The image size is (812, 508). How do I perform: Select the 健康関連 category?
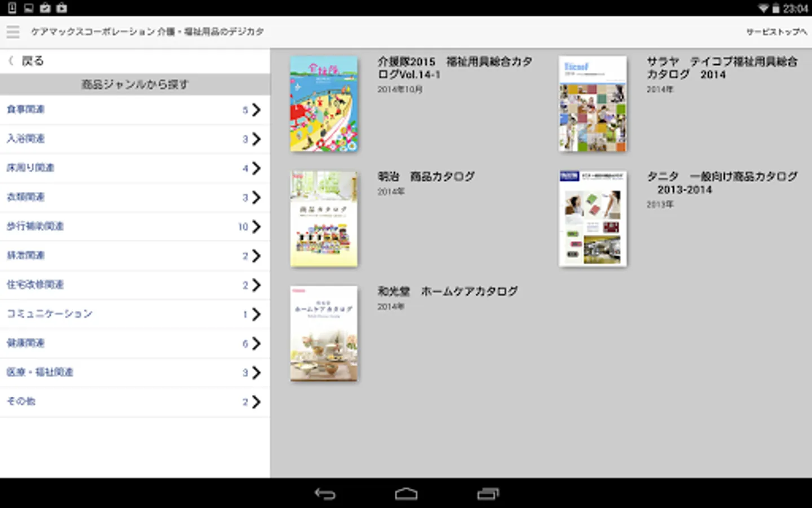pos(135,343)
